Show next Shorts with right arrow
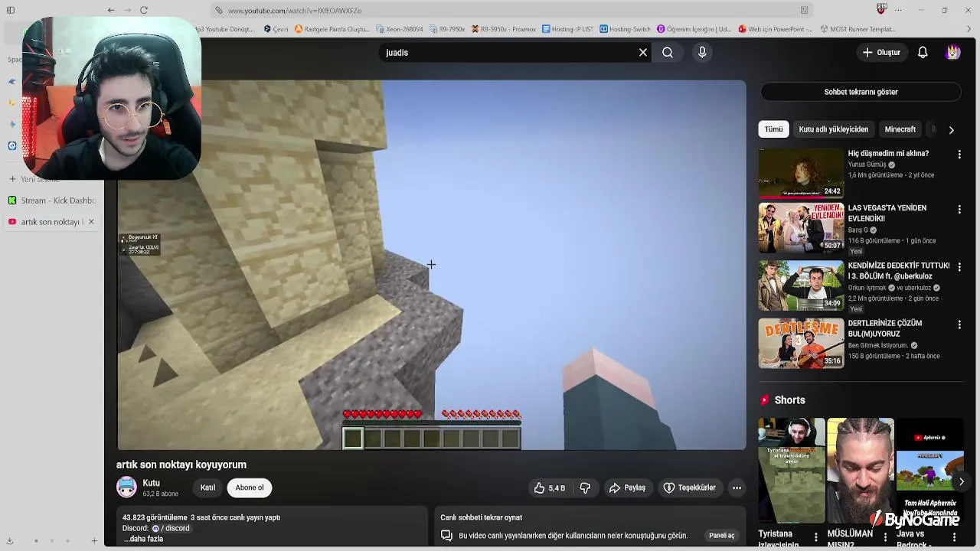Viewport: 980px width, 551px height. 961,481
